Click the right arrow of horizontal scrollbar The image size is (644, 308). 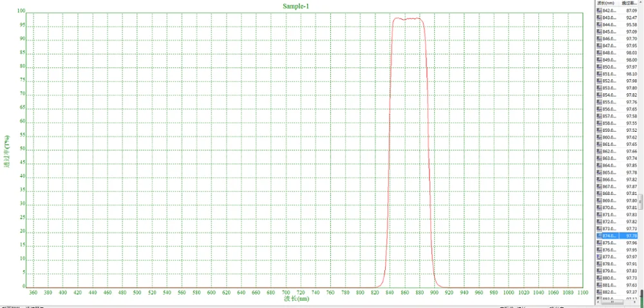(x=636, y=302)
